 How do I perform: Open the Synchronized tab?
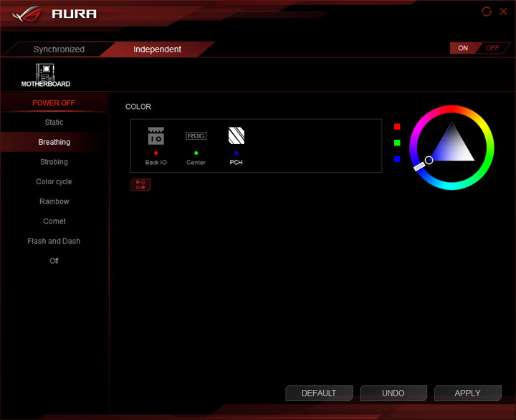point(59,49)
